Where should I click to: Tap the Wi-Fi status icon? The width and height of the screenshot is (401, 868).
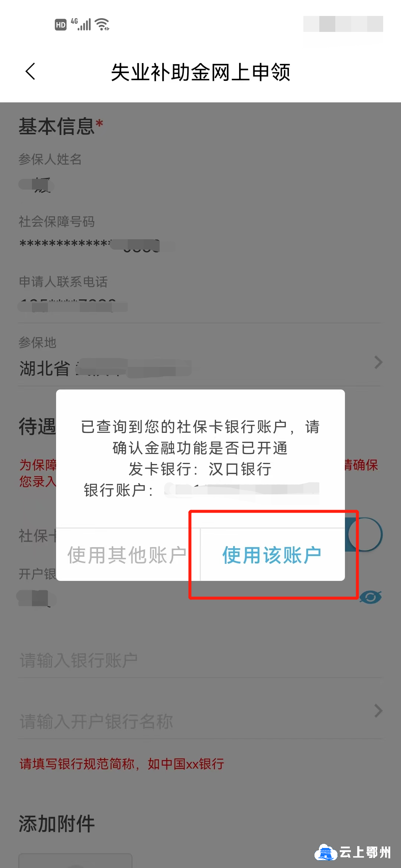pyautogui.click(x=102, y=24)
